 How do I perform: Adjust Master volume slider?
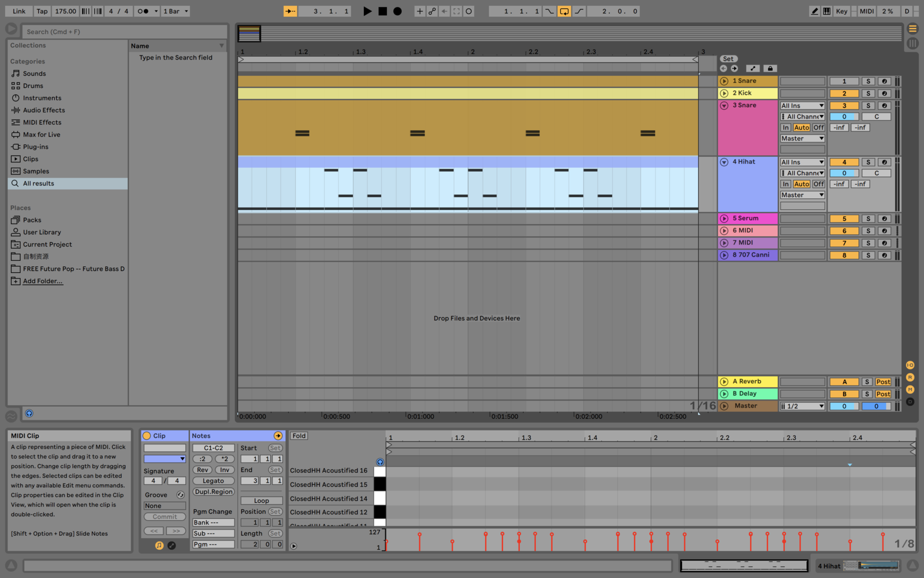tap(844, 406)
